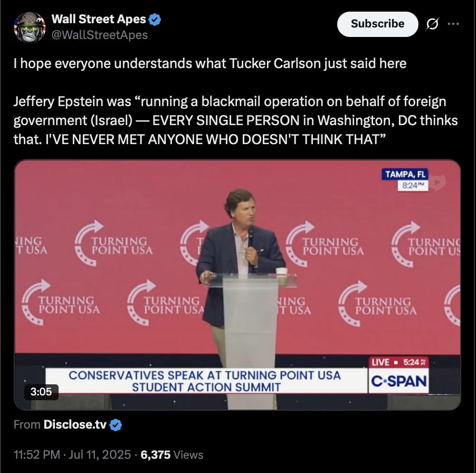Click the Wall Street Apes display name
The height and width of the screenshot is (473, 476).
[x=99, y=19]
